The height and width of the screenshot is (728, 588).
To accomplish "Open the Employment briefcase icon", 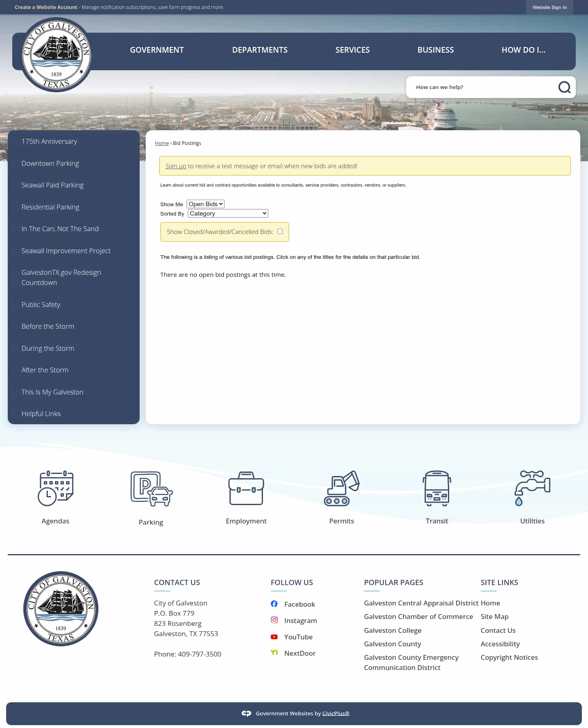I will (x=246, y=488).
